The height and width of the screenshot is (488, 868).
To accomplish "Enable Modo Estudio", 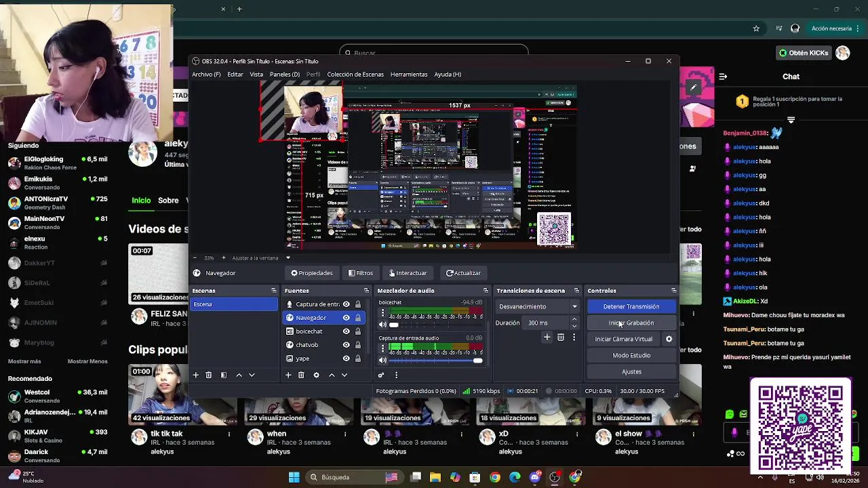I will point(631,355).
